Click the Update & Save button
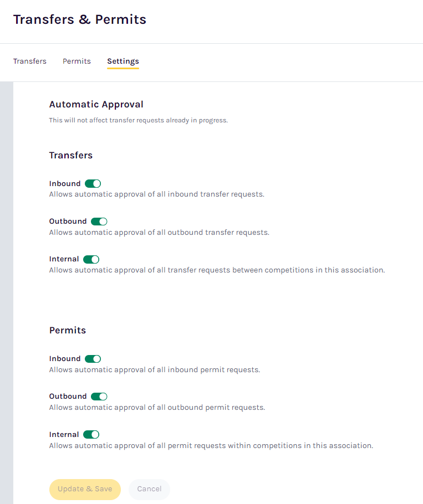The height and width of the screenshot is (504, 423). (85, 489)
